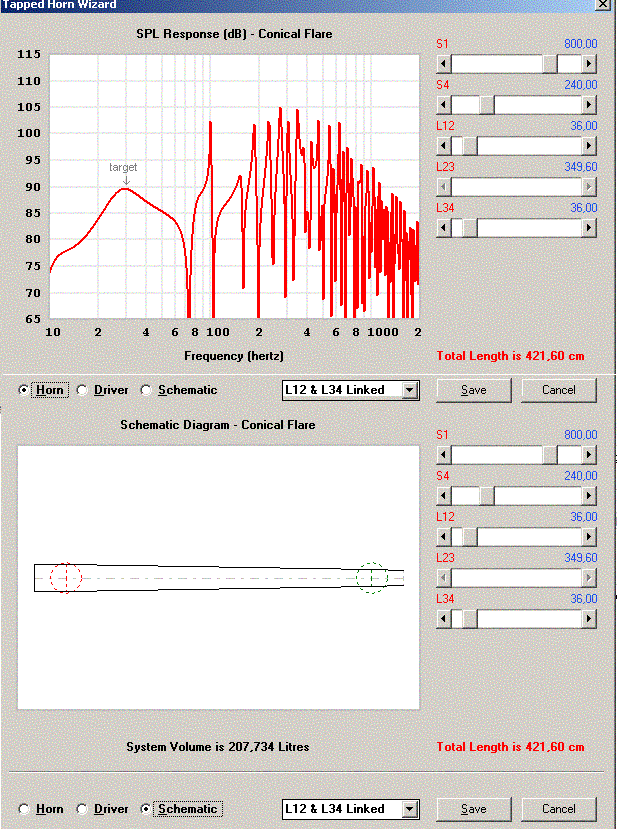Click 'SPL Response (dB) - Conical Flare' title
The width and height of the screenshot is (619, 829).
[x=234, y=34]
